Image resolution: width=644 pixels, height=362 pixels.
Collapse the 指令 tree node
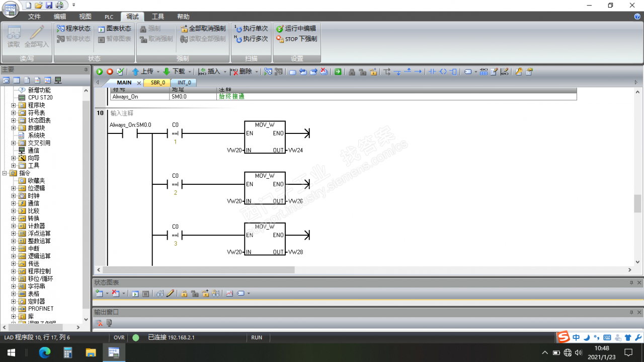tap(5, 173)
